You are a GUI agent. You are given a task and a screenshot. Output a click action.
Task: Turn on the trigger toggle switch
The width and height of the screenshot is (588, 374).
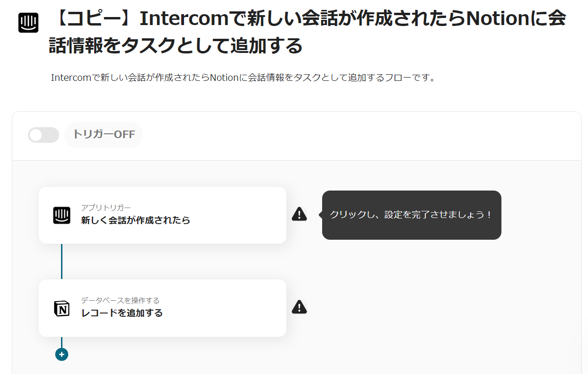coord(44,135)
